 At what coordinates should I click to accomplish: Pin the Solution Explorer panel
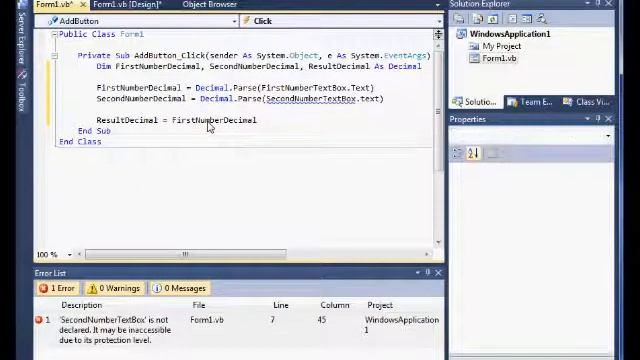[598, 3]
